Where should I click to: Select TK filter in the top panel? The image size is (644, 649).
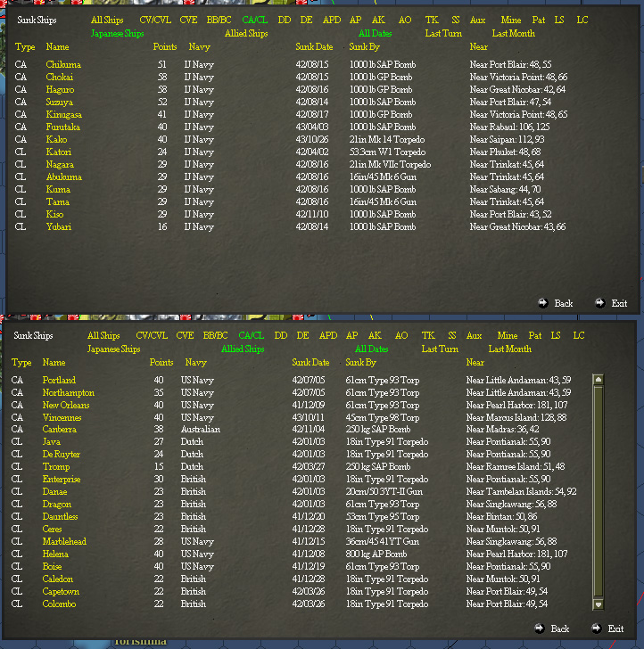pyautogui.click(x=432, y=20)
